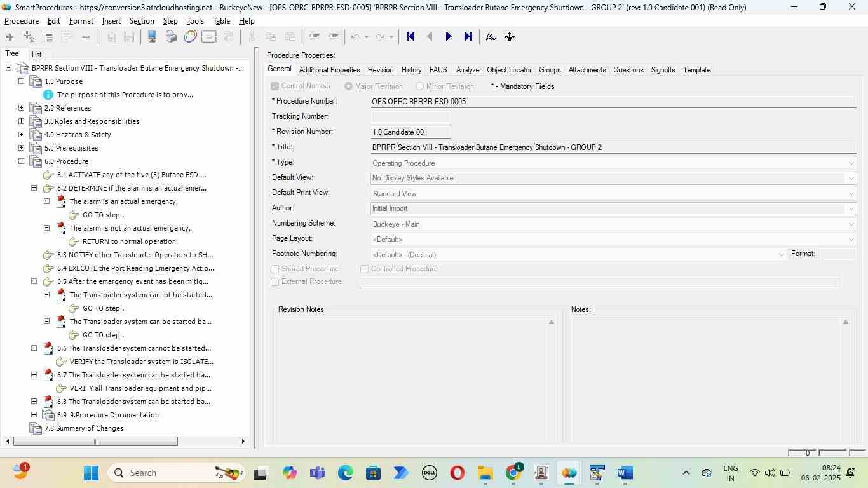
Task: Open the Page Layout dropdown
Action: (x=851, y=240)
